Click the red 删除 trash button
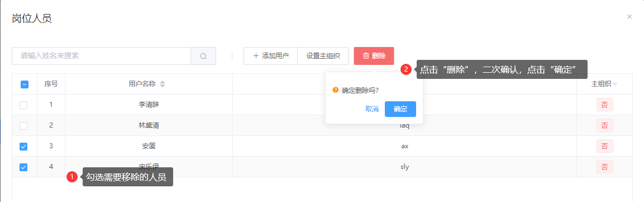 pos(374,56)
